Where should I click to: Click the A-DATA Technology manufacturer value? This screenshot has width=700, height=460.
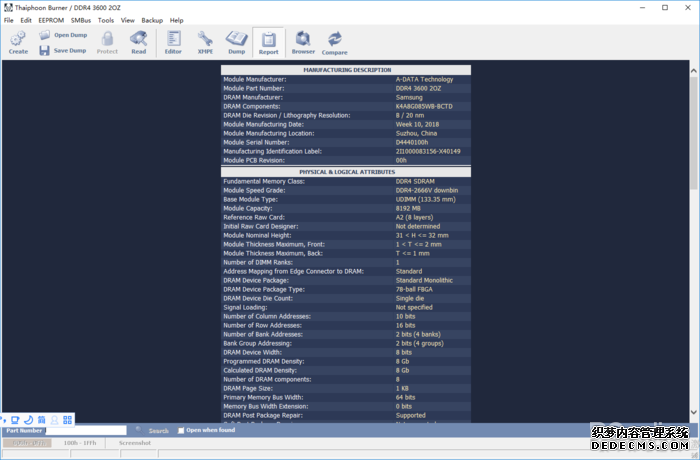click(424, 79)
